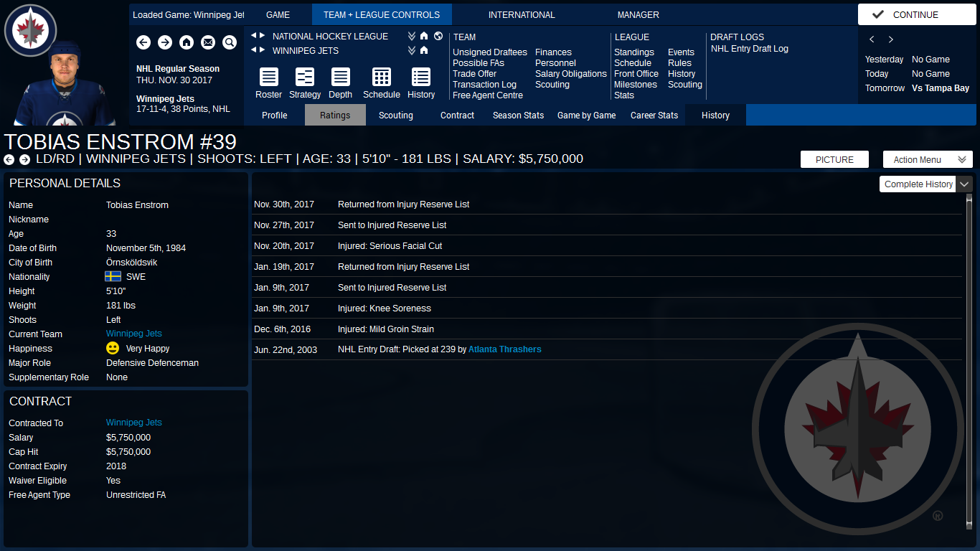Open the GAME menu
Screen dimensions: 980x551
tap(278, 14)
